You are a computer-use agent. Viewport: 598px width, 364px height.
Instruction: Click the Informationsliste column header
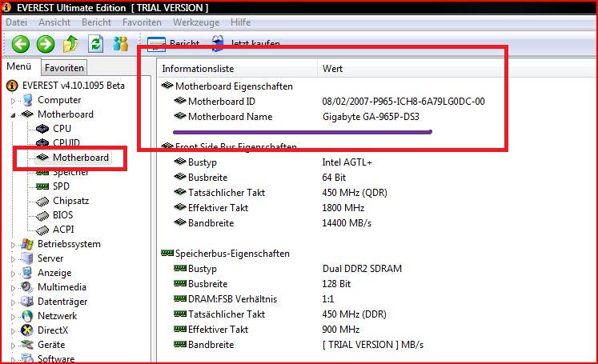point(237,69)
